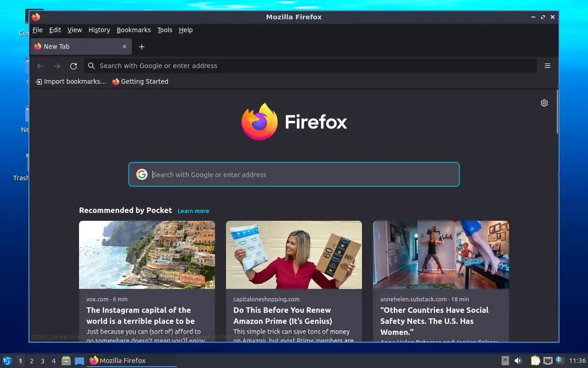Click Import bookmarks in bookmarks toolbar
The image size is (588, 368).
click(71, 81)
